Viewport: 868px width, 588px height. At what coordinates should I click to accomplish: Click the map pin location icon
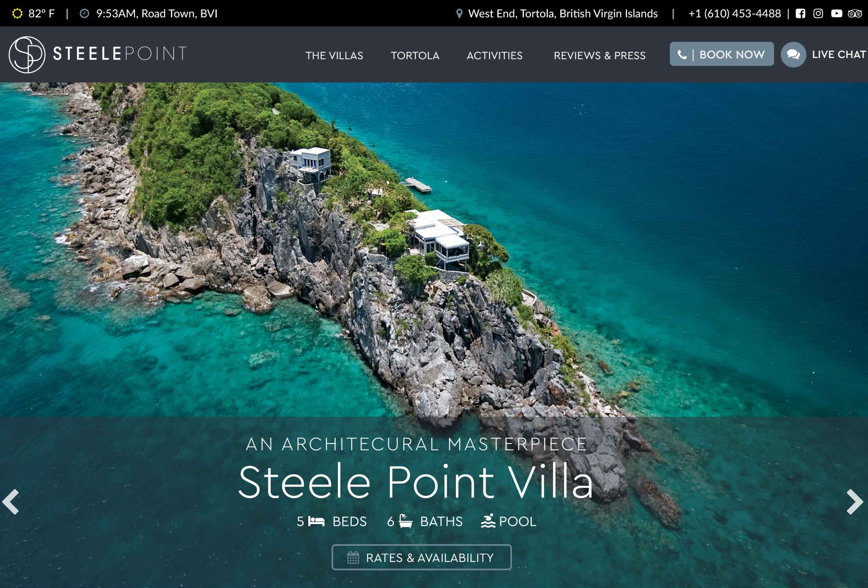pos(459,14)
